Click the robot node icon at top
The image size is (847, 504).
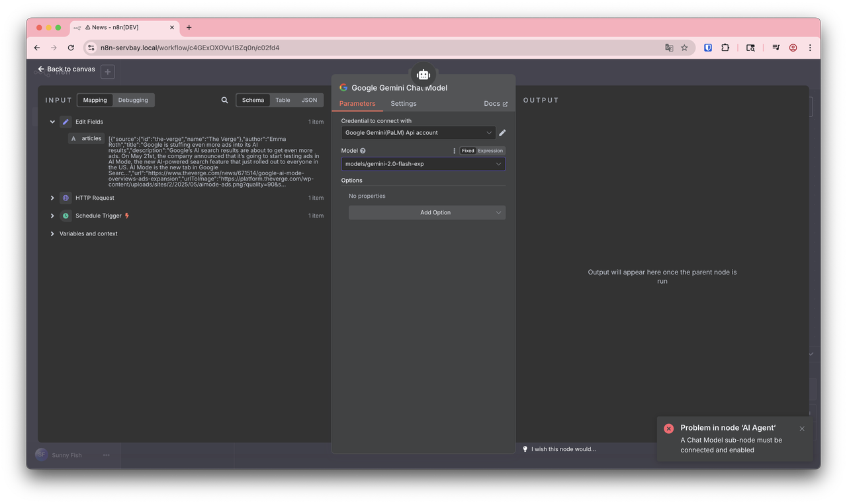pos(423,75)
